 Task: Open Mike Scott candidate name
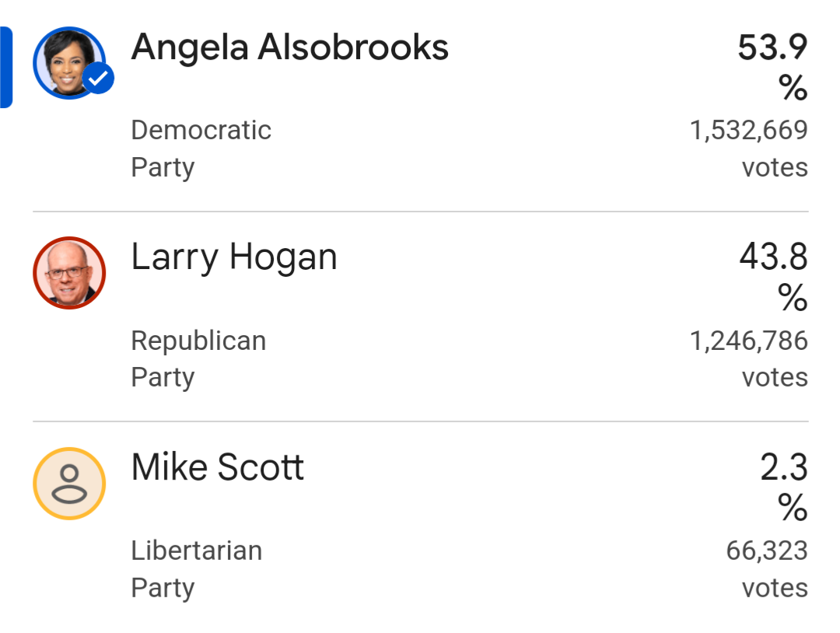click(x=218, y=467)
